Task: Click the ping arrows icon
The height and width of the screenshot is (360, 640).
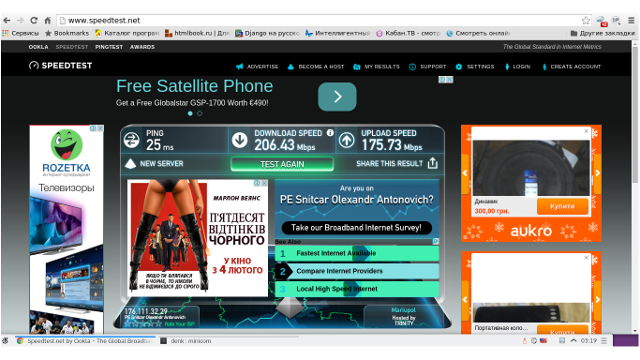Action: click(131, 140)
